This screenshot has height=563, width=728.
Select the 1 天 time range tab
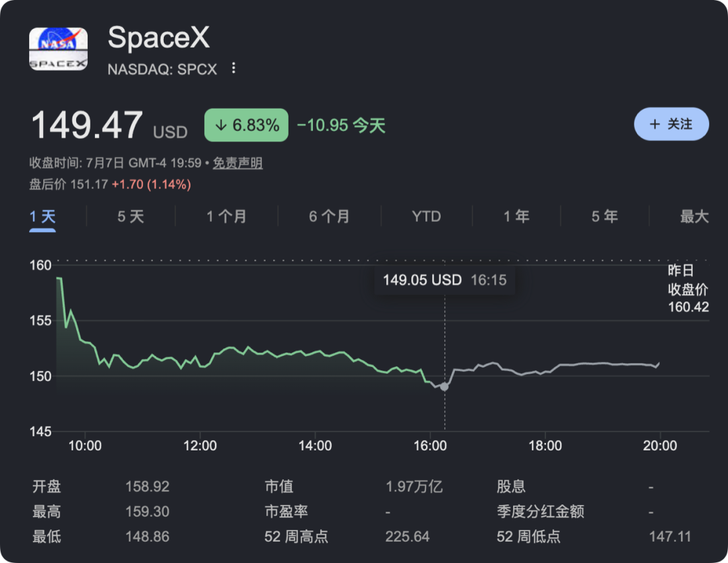[42, 216]
